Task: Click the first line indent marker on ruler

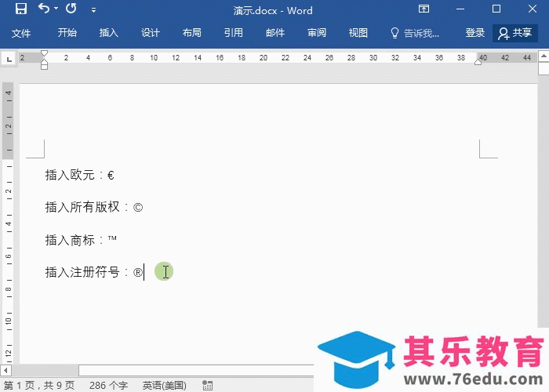Action: point(44,53)
